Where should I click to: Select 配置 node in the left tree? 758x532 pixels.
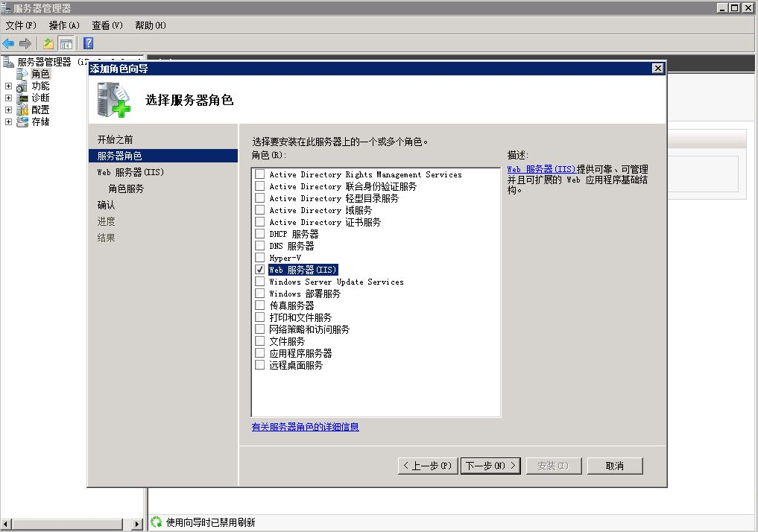point(40,110)
